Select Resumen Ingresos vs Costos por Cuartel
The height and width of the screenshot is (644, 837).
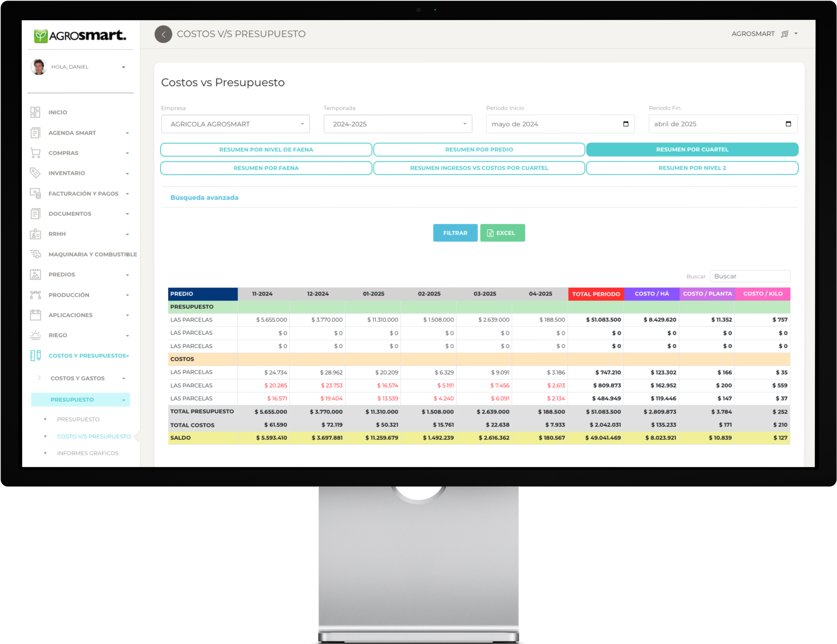[x=479, y=168]
